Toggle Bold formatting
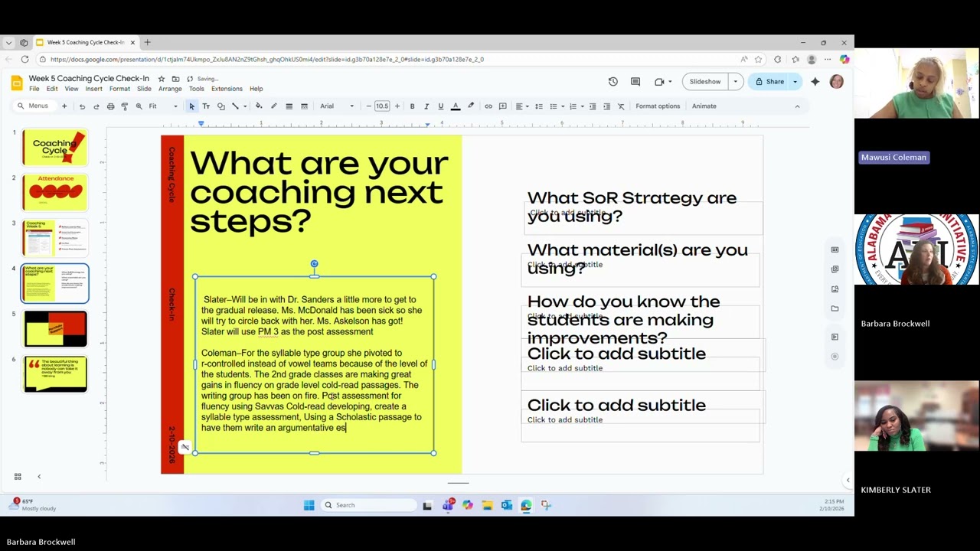The height and width of the screenshot is (551, 980). tap(412, 106)
